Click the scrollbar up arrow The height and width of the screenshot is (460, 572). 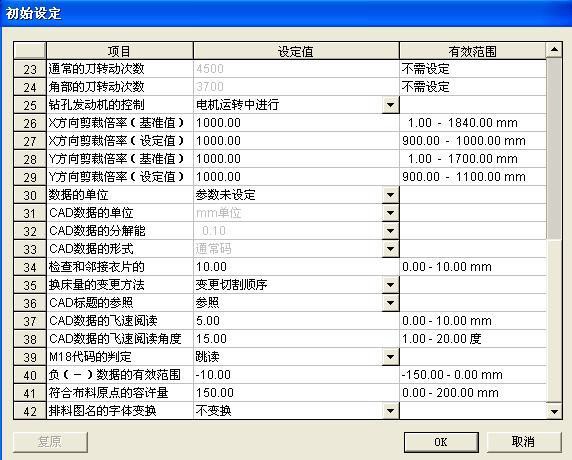click(x=554, y=50)
